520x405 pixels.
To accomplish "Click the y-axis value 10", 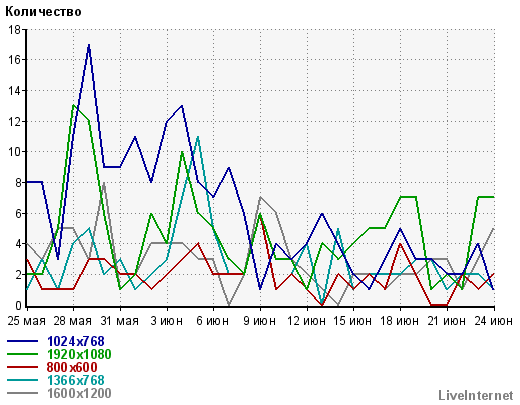I will coord(15,152).
